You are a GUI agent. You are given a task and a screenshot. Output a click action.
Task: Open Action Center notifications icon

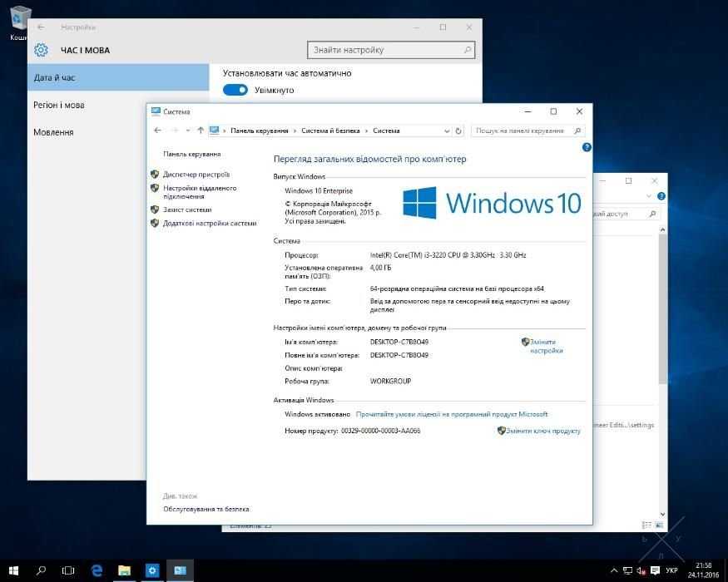(x=655, y=570)
